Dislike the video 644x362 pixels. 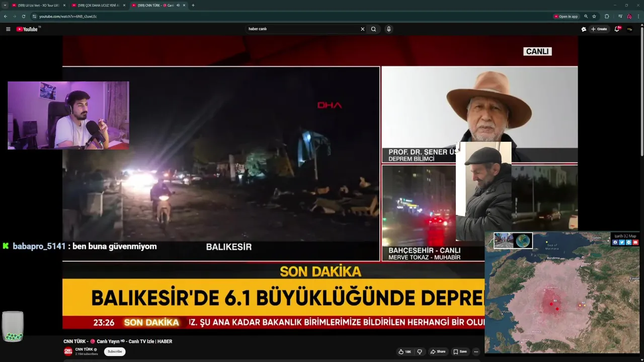coord(419,351)
